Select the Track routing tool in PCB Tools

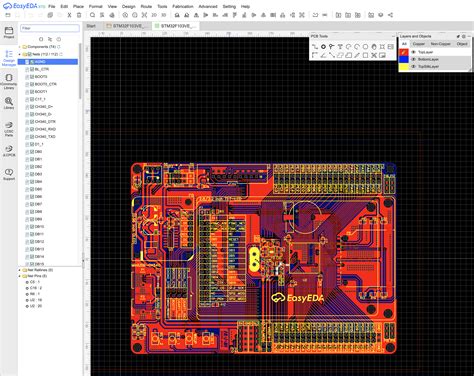point(315,47)
